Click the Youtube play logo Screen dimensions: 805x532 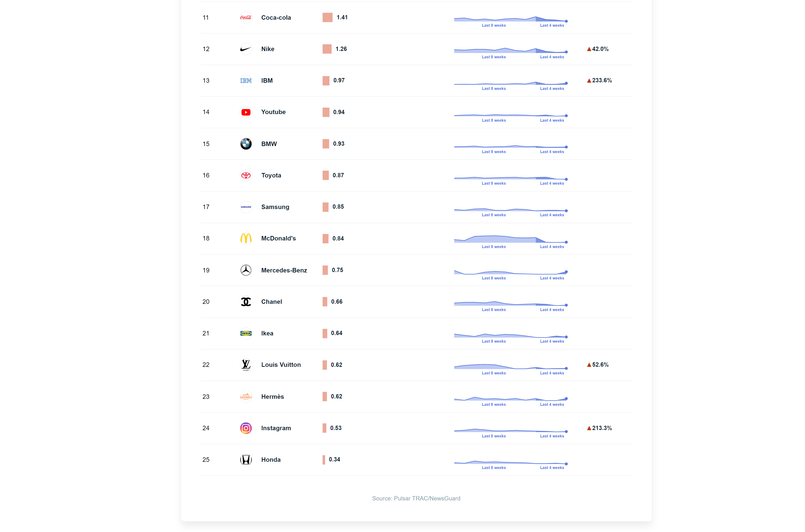[x=246, y=112]
